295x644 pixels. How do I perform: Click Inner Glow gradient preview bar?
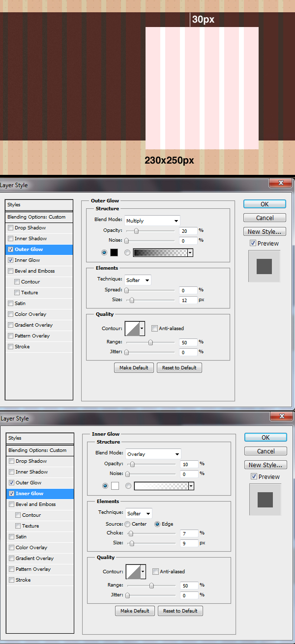[162, 486]
